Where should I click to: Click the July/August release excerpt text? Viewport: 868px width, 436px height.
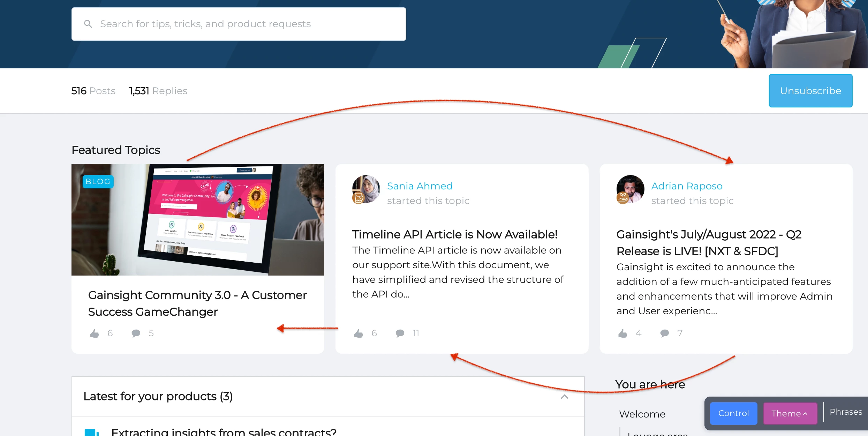[x=724, y=289]
